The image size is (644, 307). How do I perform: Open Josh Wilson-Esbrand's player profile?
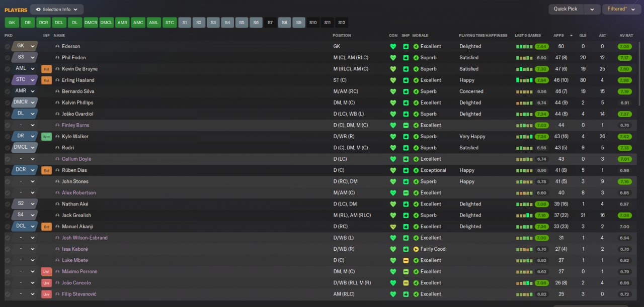(85, 238)
